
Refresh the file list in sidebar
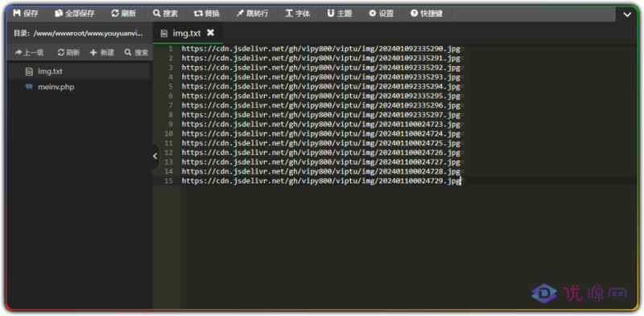[68, 52]
